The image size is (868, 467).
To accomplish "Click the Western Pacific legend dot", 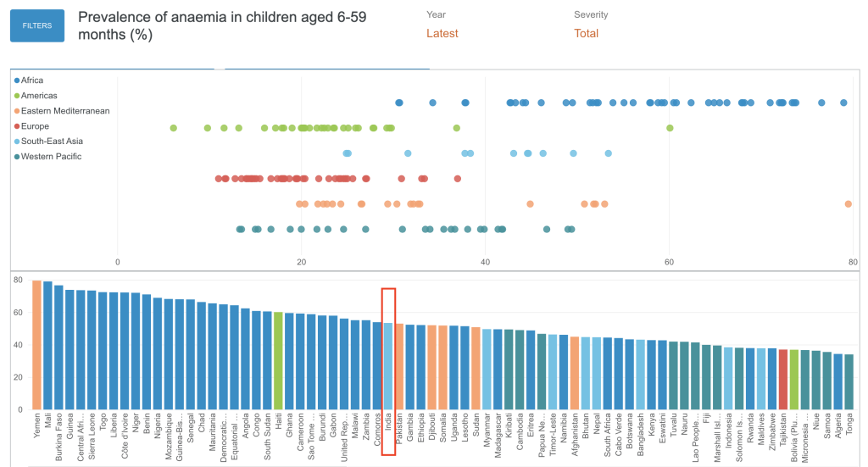I will 16,157.
